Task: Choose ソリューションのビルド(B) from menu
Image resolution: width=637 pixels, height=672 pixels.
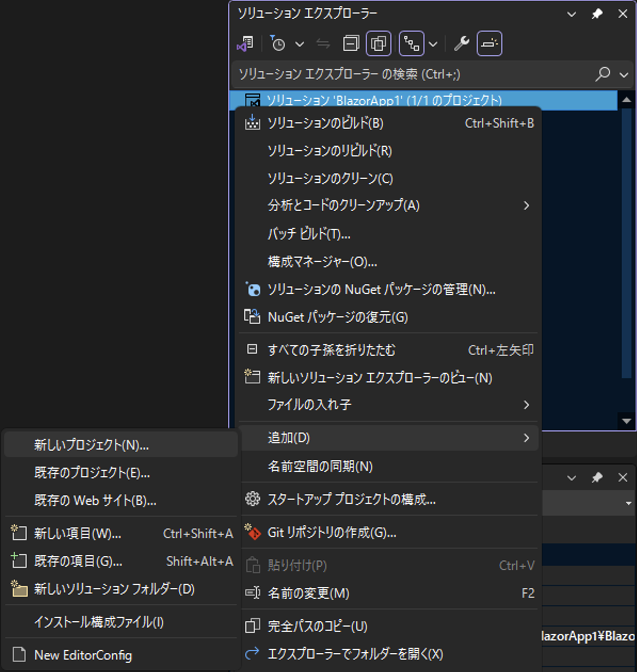Action: coord(389,123)
